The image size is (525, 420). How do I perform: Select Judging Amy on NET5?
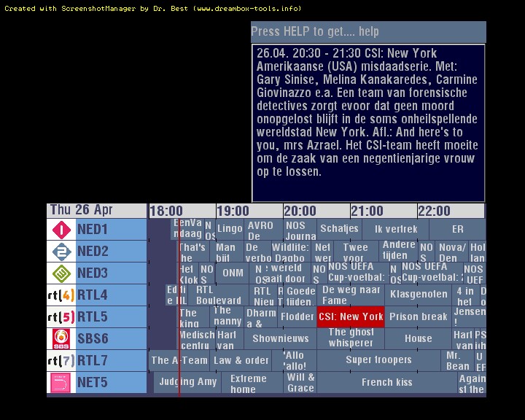pos(187,382)
